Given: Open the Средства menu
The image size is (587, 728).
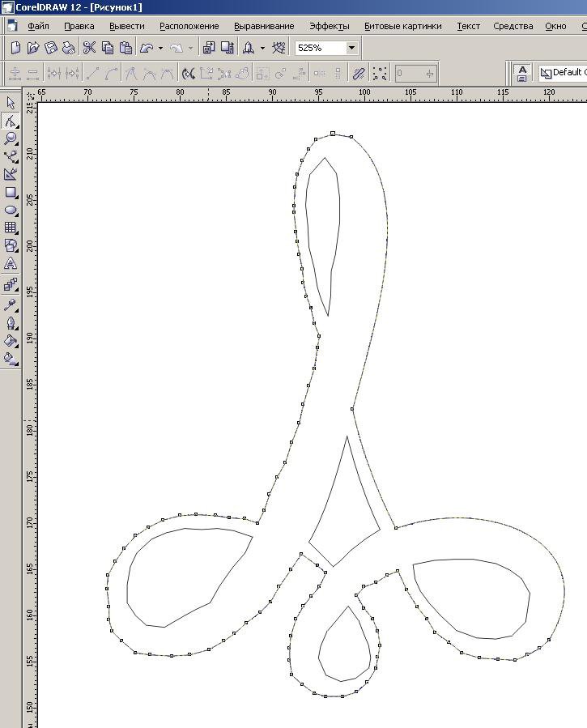Looking at the screenshot, I should [x=513, y=26].
